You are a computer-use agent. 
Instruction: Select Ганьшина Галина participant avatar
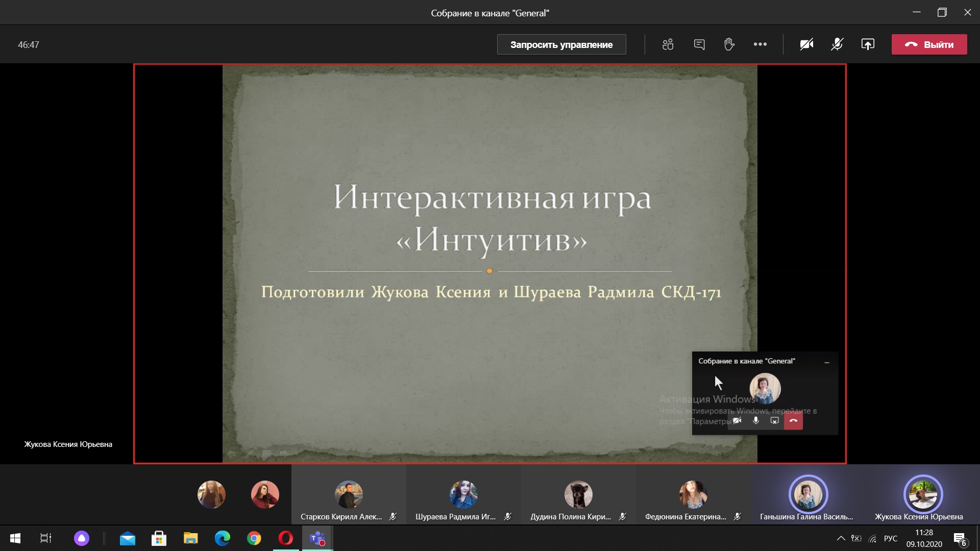(807, 494)
